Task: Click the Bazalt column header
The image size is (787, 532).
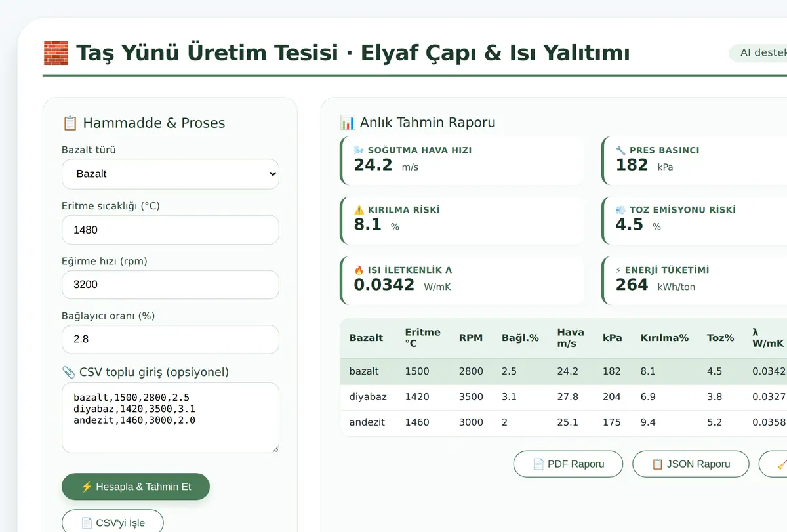Action: tap(366, 338)
